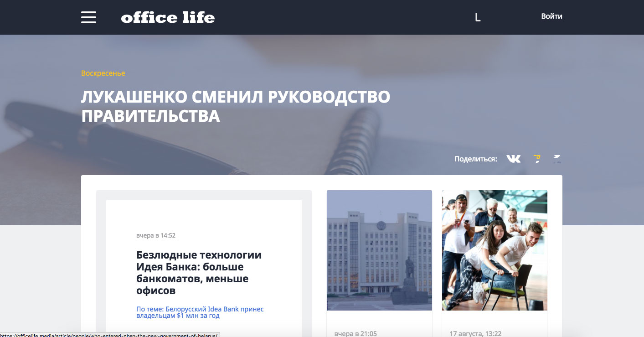
Task: Open related link about Белорусский Idea Bank
Action: 200,312
